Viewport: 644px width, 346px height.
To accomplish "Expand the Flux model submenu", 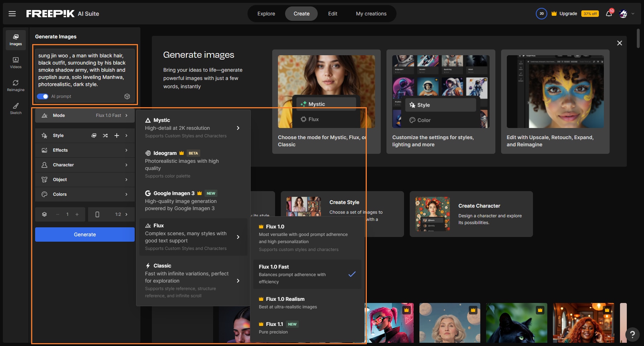I will tap(238, 237).
